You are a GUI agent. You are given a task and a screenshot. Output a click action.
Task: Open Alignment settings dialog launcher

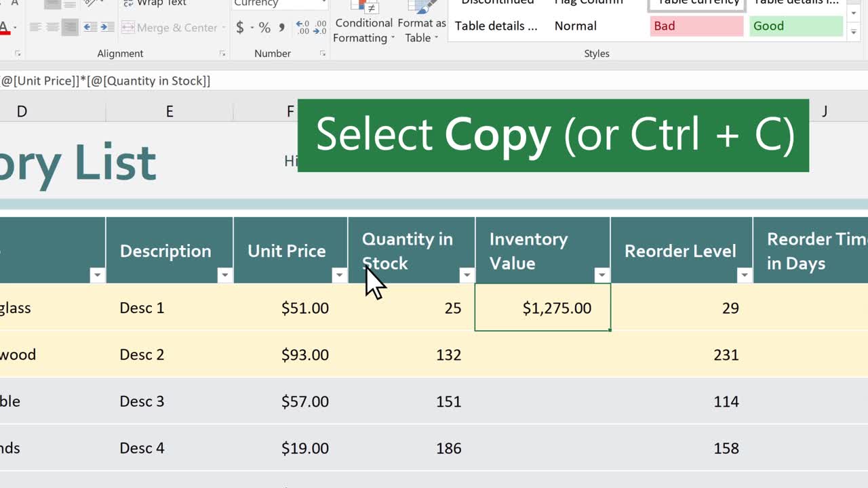(222, 54)
